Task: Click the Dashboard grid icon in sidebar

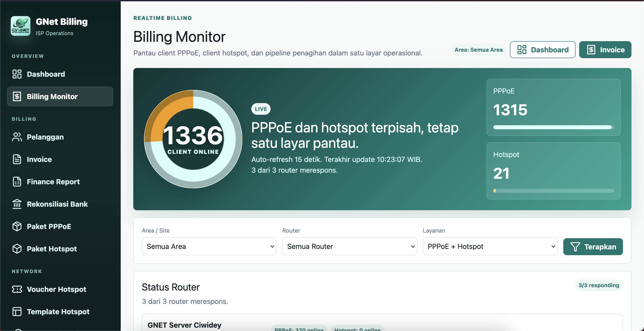Action: coord(17,74)
